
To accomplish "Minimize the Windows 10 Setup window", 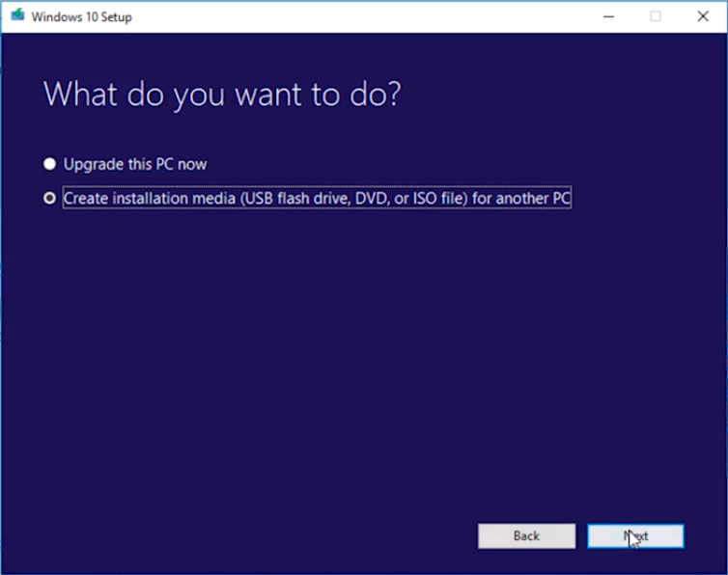I will pyautogui.click(x=608, y=16).
